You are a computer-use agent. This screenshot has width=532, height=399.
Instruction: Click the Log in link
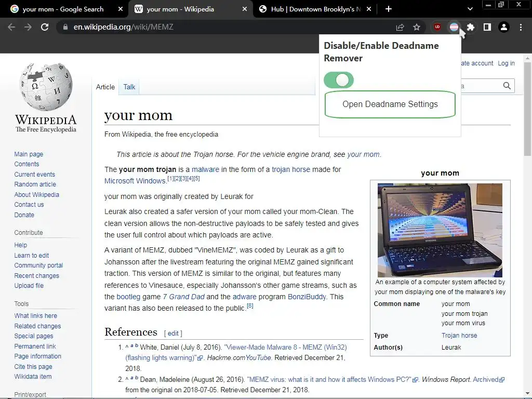[506, 63]
